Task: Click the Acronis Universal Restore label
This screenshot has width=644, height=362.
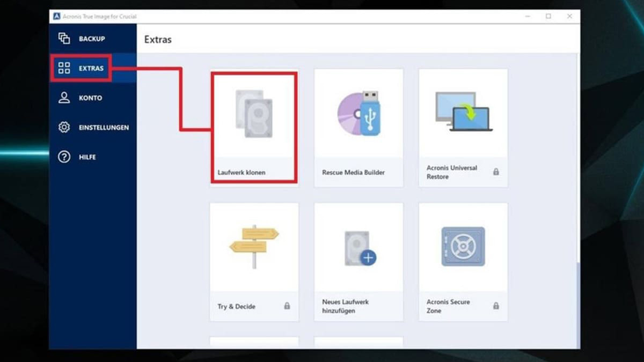Action: tap(452, 172)
